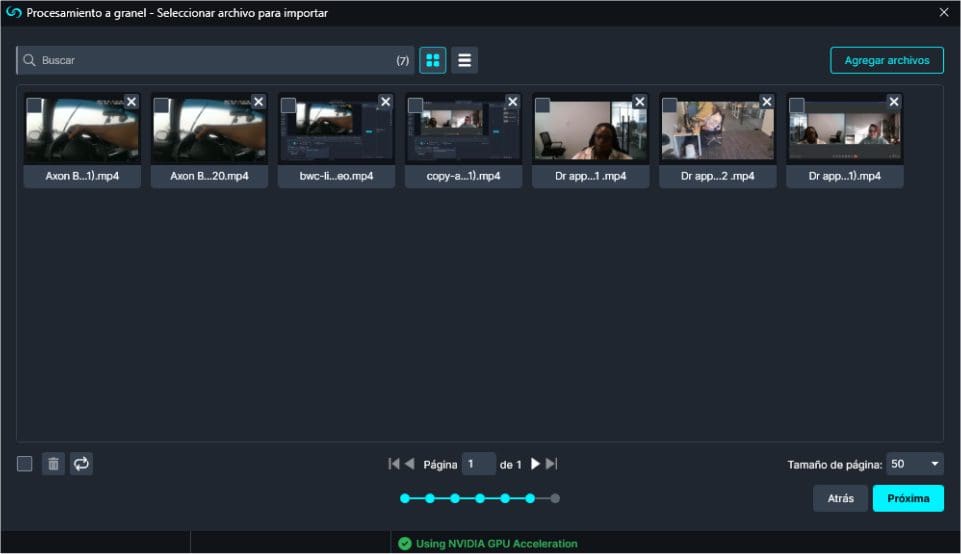
Task: Click the Próxima button
Action: 908,498
